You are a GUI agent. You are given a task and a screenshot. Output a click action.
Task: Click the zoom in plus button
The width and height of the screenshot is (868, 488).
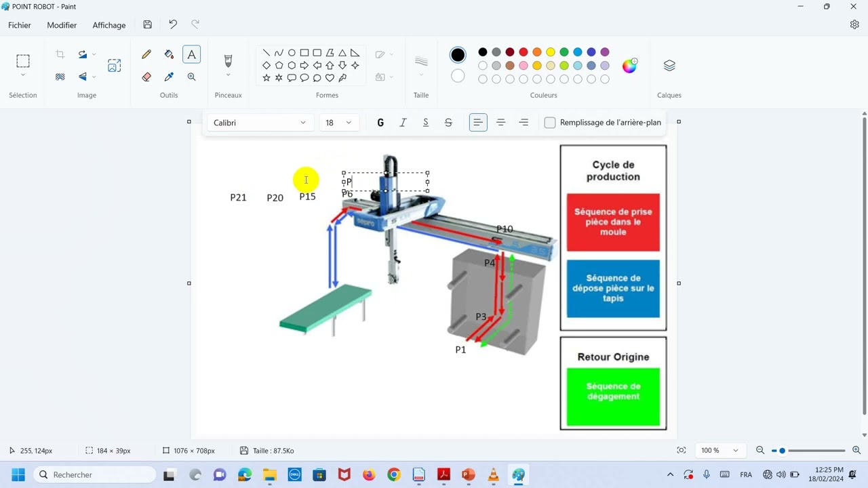(x=856, y=451)
